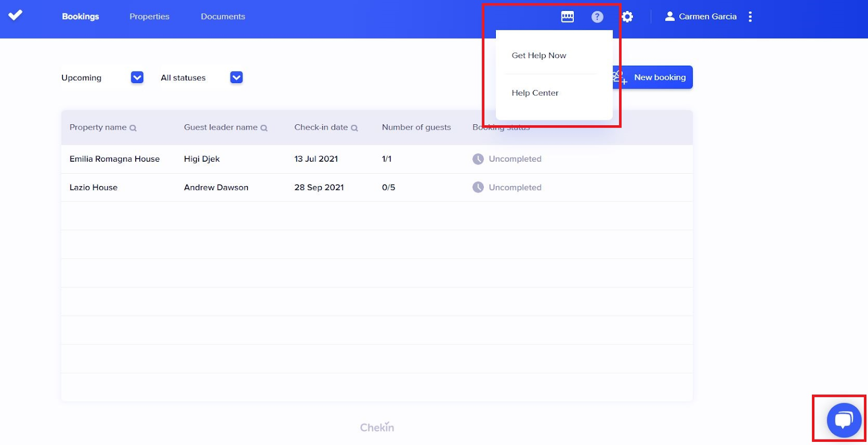Click the help question mark icon

click(597, 17)
